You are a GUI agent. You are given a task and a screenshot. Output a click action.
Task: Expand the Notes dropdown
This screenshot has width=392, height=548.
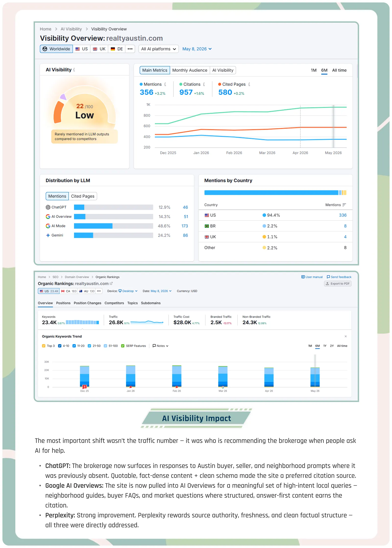tap(160, 346)
